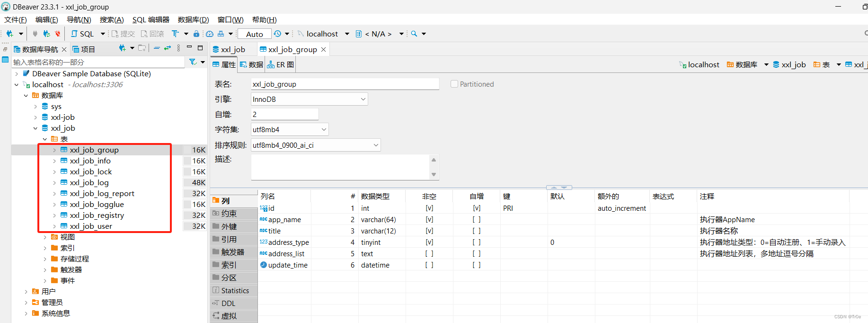Toggle 自增 checkbox for title row
Image resolution: width=868 pixels, height=323 pixels.
pyautogui.click(x=477, y=231)
